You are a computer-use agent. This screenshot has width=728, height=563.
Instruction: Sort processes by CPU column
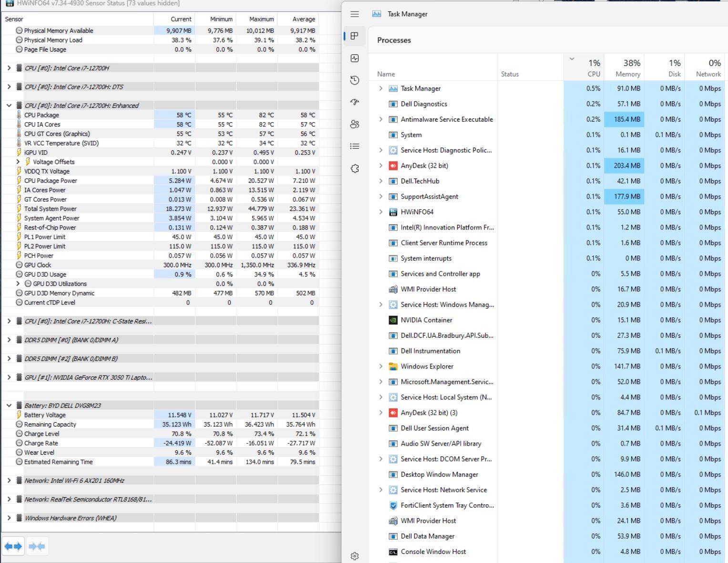click(584, 67)
